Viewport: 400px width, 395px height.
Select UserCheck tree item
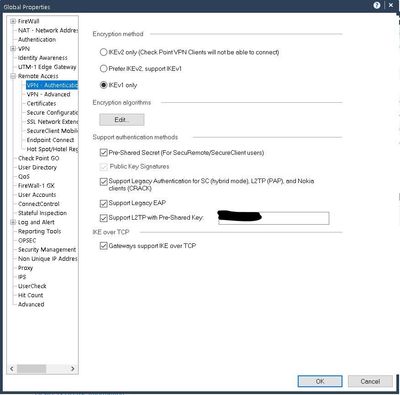(x=32, y=286)
